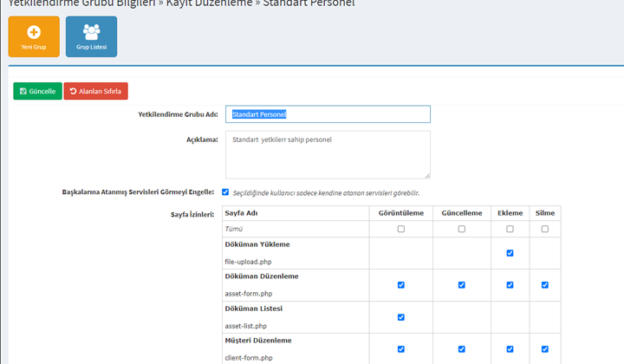The image size is (624, 364).
Task: Open Grup Listesi people icon
Action: pos(91,32)
